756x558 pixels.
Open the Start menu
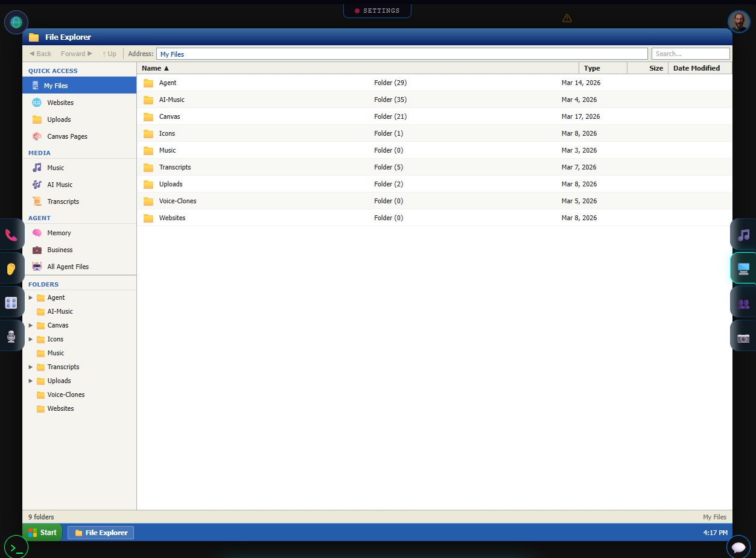tap(42, 533)
